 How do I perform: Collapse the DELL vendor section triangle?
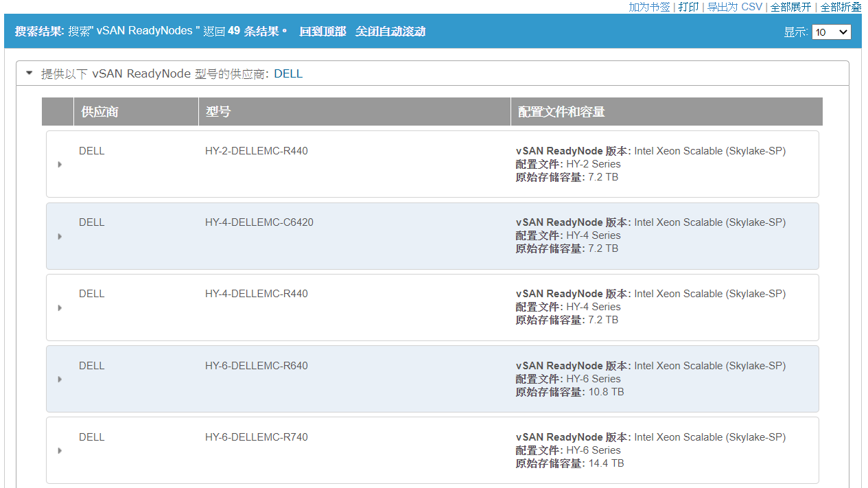[x=29, y=73]
